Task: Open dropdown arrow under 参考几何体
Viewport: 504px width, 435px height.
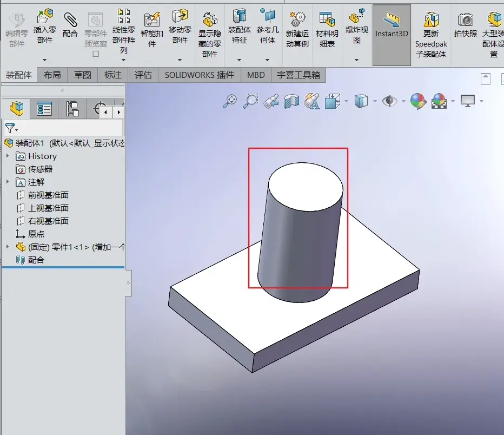Action: 268,60
